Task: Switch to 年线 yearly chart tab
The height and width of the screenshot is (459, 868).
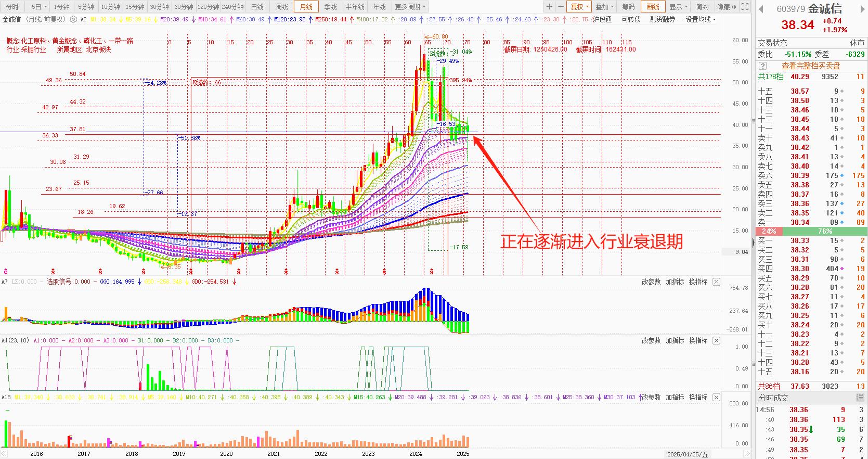Action: (x=379, y=7)
